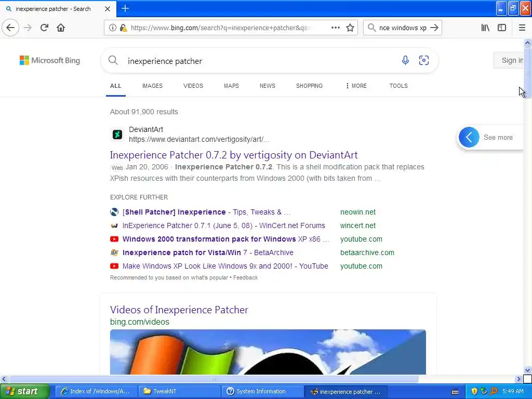Switch to the SHOPPING tab
This screenshot has width=532, height=399.
pos(309,86)
